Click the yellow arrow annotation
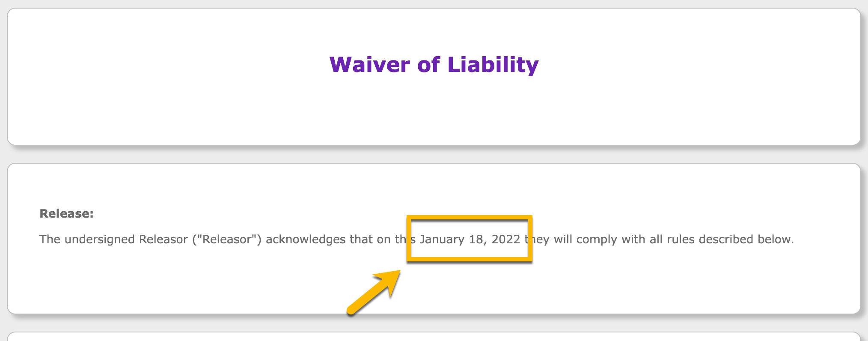Viewport: 868px width, 341px height. pyautogui.click(x=374, y=292)
